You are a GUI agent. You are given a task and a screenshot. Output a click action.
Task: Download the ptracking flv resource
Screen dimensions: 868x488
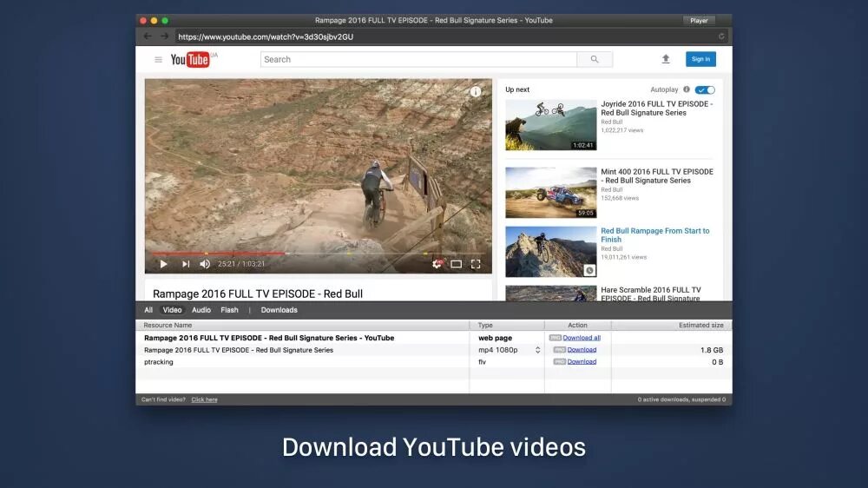coord(582,362)
